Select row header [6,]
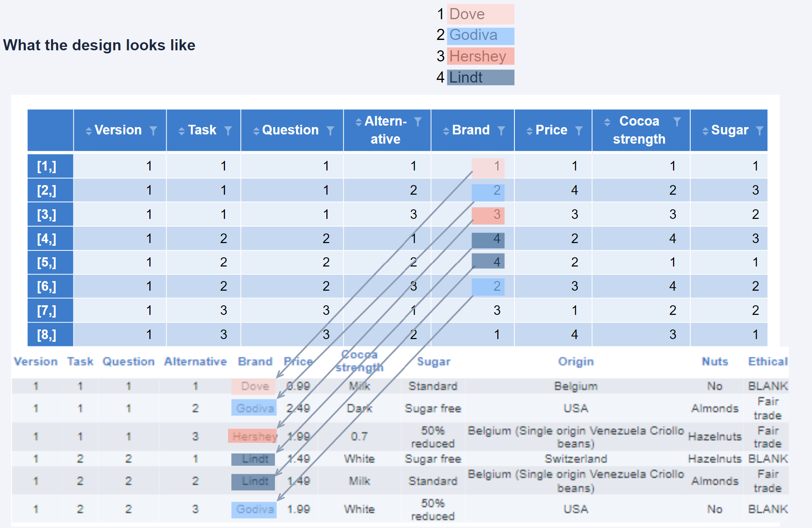 50,286
